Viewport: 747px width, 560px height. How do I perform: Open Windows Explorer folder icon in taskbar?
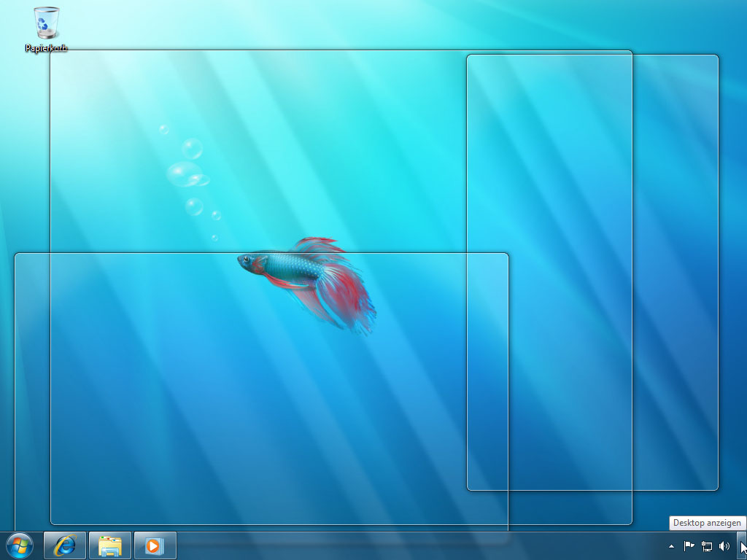tap(110, 545)
